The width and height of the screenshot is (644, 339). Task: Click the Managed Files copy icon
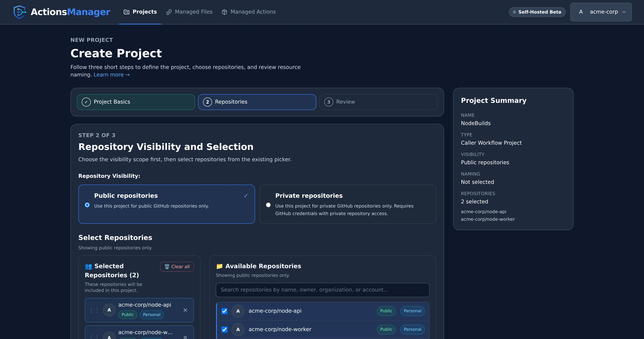pyautogui.click(x=169, y=12)
